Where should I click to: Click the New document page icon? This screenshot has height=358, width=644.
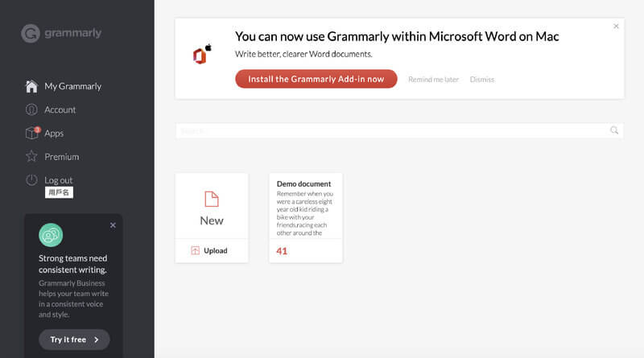pos(212,199)
